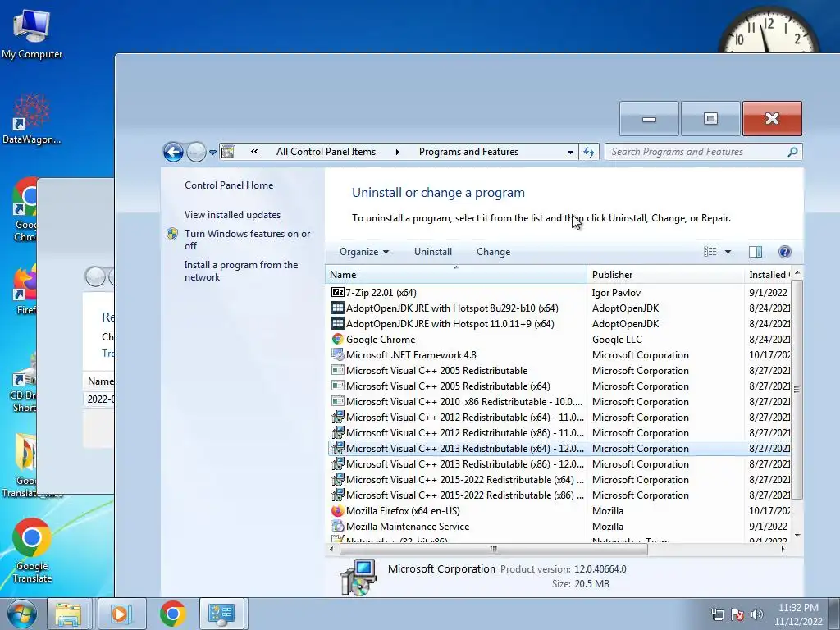The width and height of the screenshot is (840, 630).
Task: Select Mozilla Maintenance Service icon
Action: tap(337, 526)
